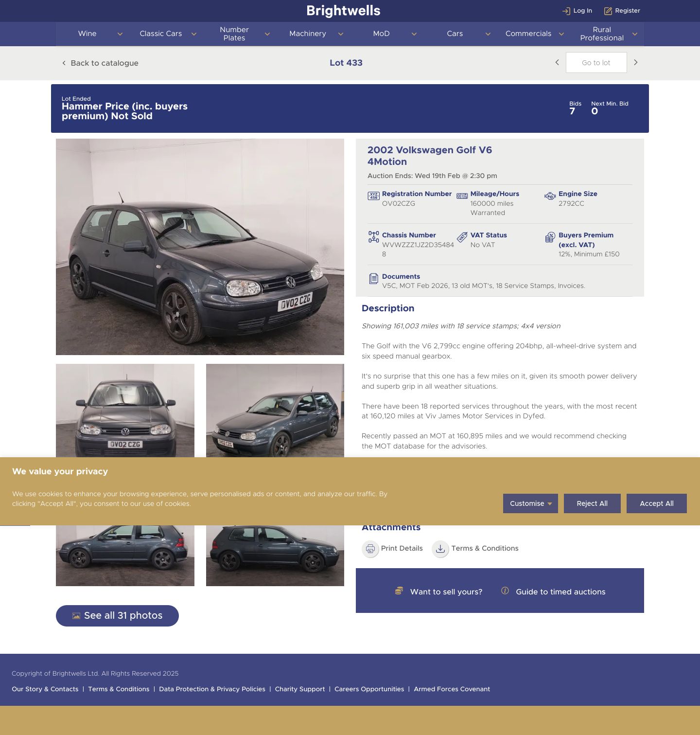Expand the Number Plates chevron

coord(267,34)
